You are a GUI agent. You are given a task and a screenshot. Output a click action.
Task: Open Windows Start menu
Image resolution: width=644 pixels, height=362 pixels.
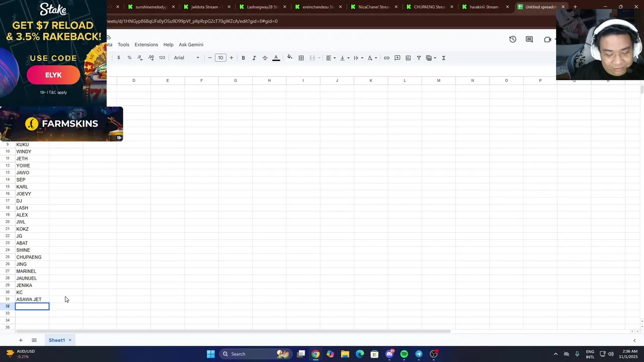(x=211, y=354)
